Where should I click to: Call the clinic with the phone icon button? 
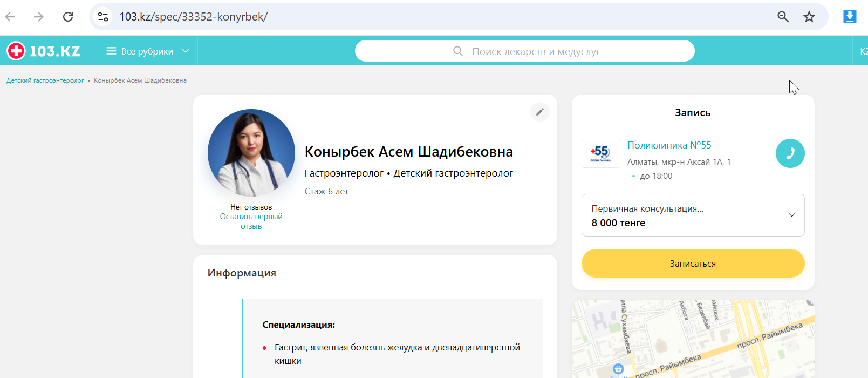pos(790,153)
